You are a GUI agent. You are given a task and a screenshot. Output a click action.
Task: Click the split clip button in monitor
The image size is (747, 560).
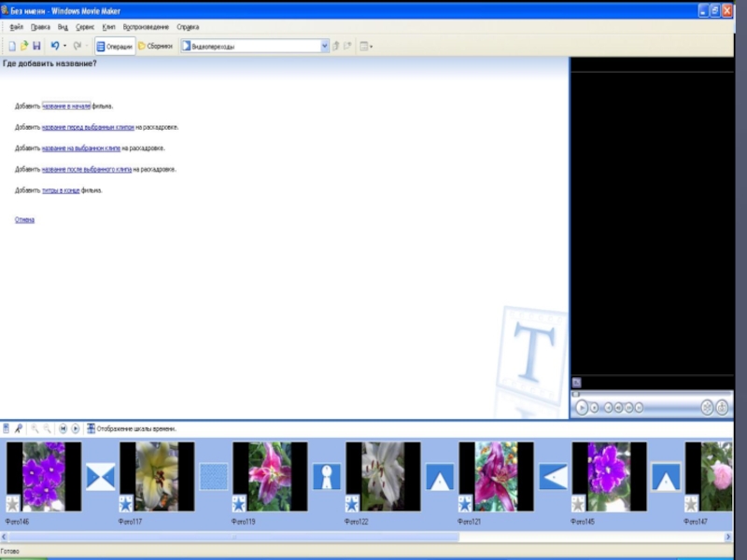[707, 407]
